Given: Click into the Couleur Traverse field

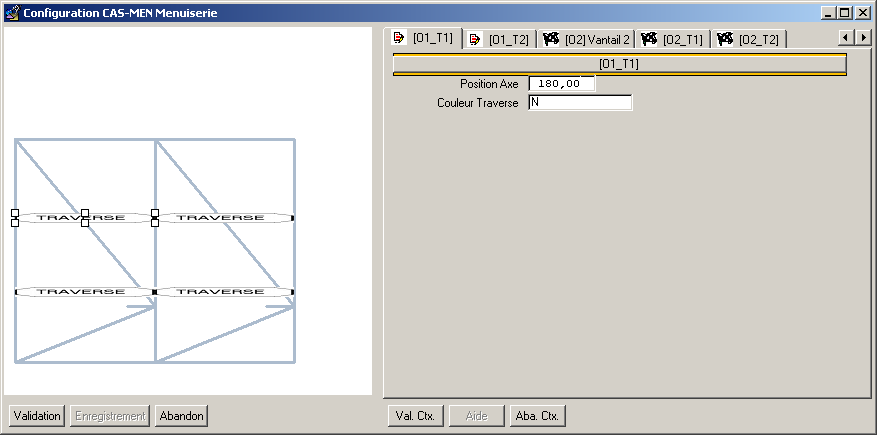Looking at the screenshot, I should click(x=579, y=102).
